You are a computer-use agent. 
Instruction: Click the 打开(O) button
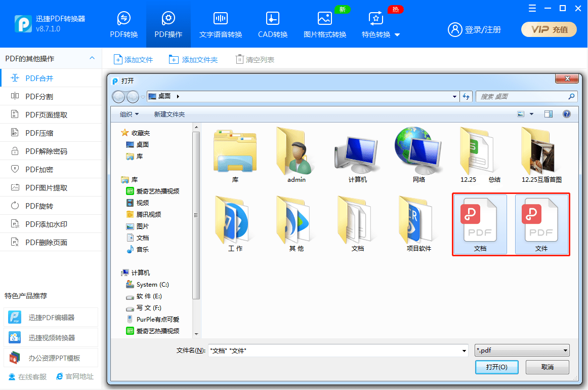tap(497, 367)
